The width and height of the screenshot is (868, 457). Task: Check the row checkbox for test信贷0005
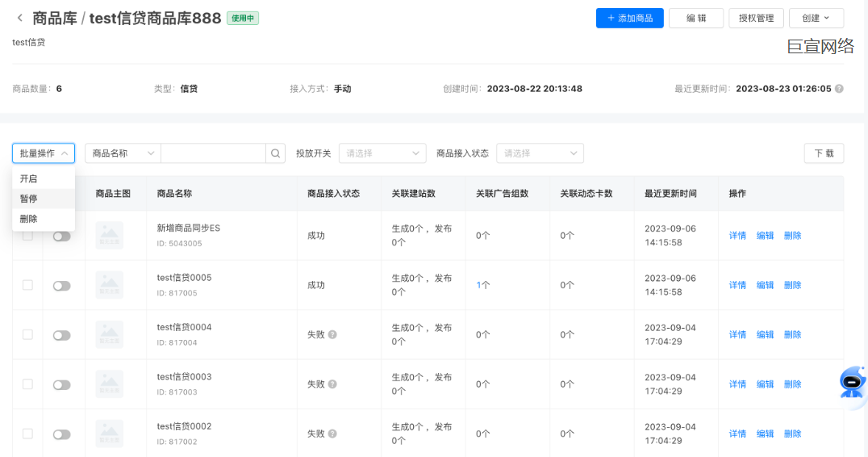click(x=27, y=285)
